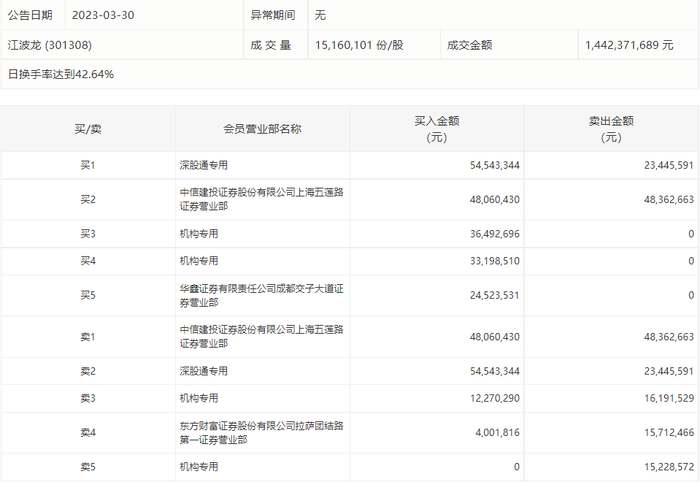This screenshot has width=700, height=482.
Task: Select buy amount 48,060,430 in 买2 row
Action: click(x=495, y=199)
